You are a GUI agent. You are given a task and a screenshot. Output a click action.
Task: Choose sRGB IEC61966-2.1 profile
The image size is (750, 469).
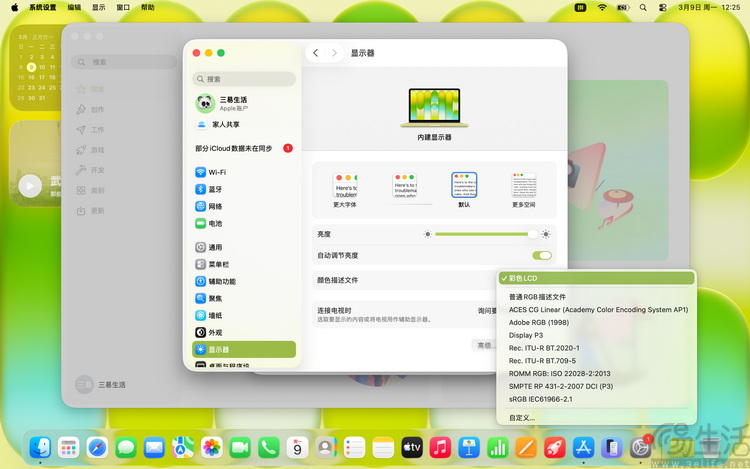click(596, 399)
